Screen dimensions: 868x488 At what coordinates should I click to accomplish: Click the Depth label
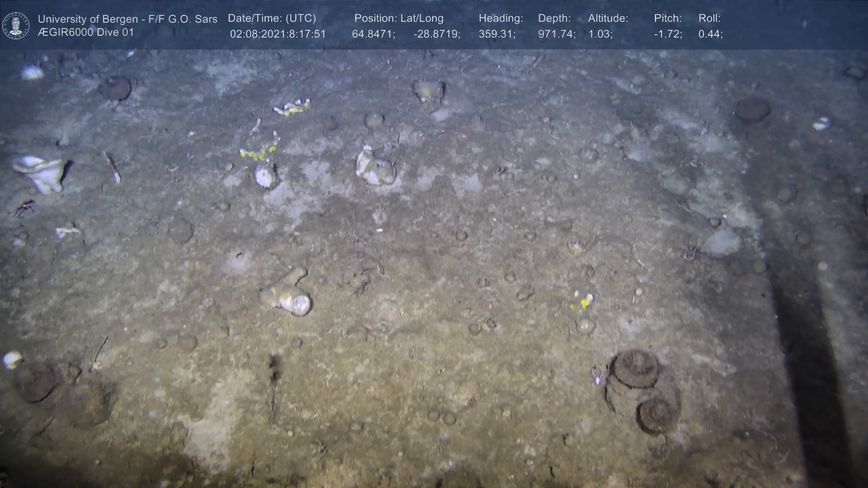coord(554,19)
